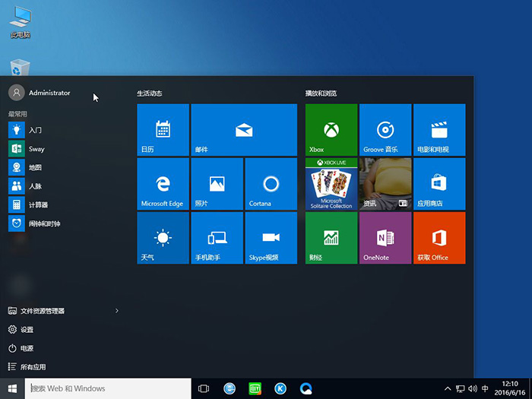Viewport: 532px width, 399px height.
Task: Open Task View on the taskbar
Action: click(x=203, y=388)
